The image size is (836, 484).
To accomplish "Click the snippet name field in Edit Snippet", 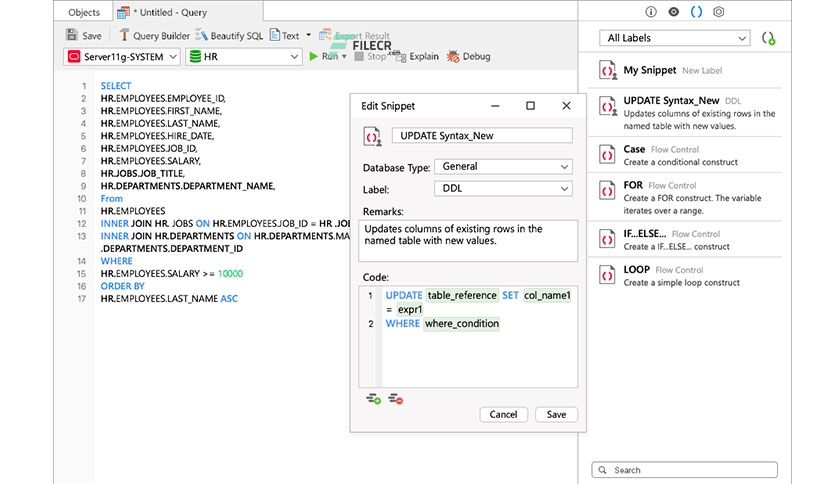I will (482, 135).
